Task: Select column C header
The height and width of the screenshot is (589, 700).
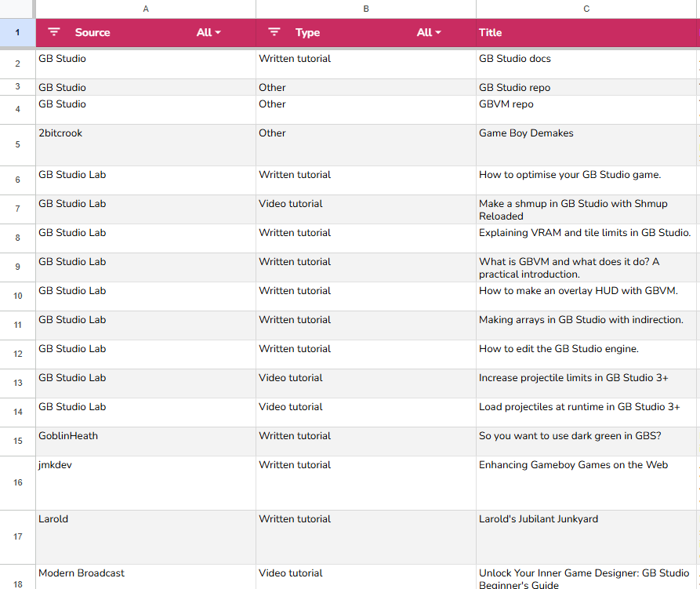Action: tap(586, 9)
